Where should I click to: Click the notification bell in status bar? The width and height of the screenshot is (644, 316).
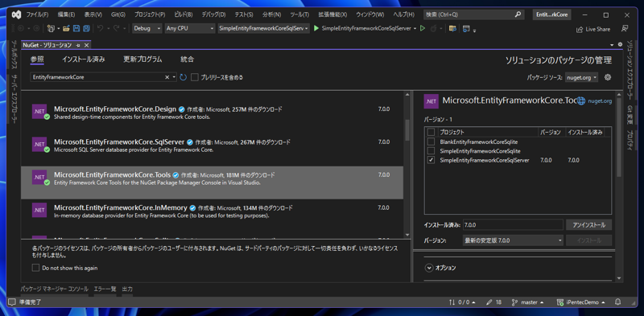[x=617, y=302]
